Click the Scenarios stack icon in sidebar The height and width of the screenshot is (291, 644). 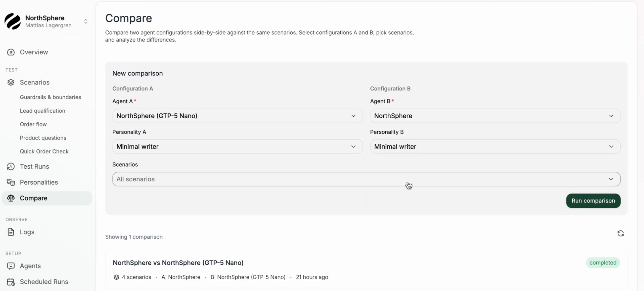pos(11,82)
